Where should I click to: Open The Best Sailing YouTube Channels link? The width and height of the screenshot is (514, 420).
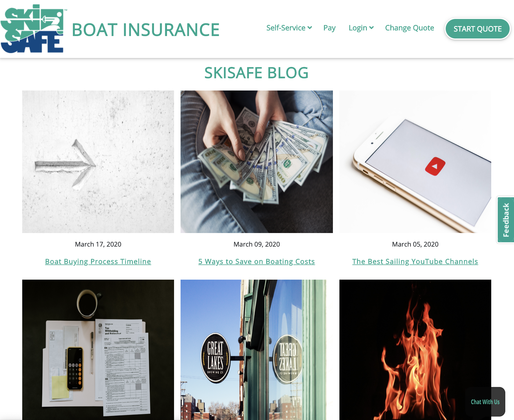[415, 261]
